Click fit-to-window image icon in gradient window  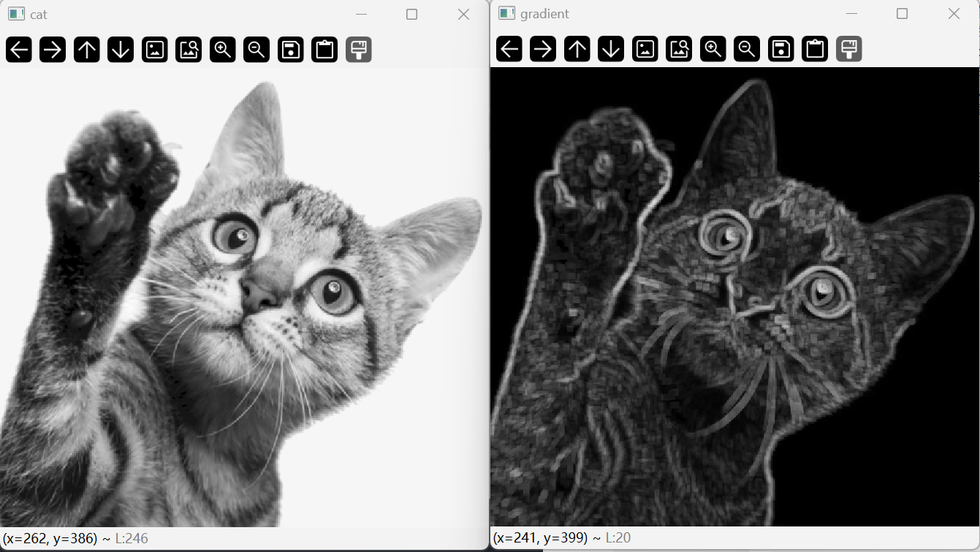click(x=679, y=49)
